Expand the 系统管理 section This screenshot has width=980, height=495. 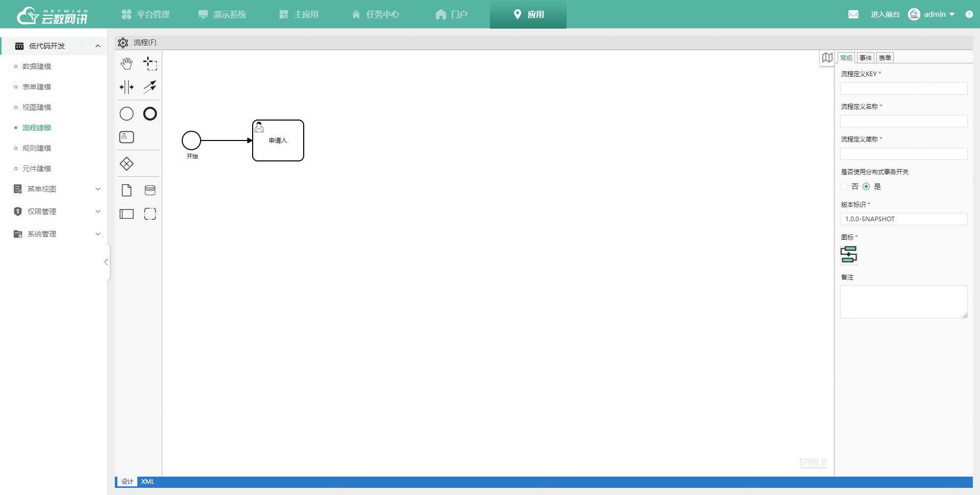click(x=98, y=234)
